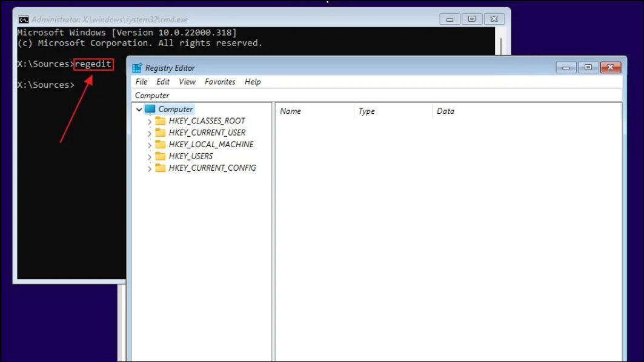This screenshot has width=644, height=362.
Task: Open the Favorites menu
Action: 220,82
